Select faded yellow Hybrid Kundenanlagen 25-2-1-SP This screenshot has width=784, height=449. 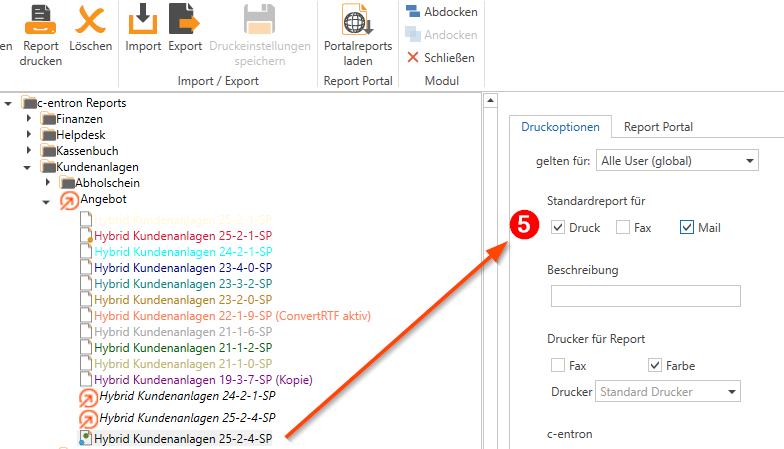[183, 220]
